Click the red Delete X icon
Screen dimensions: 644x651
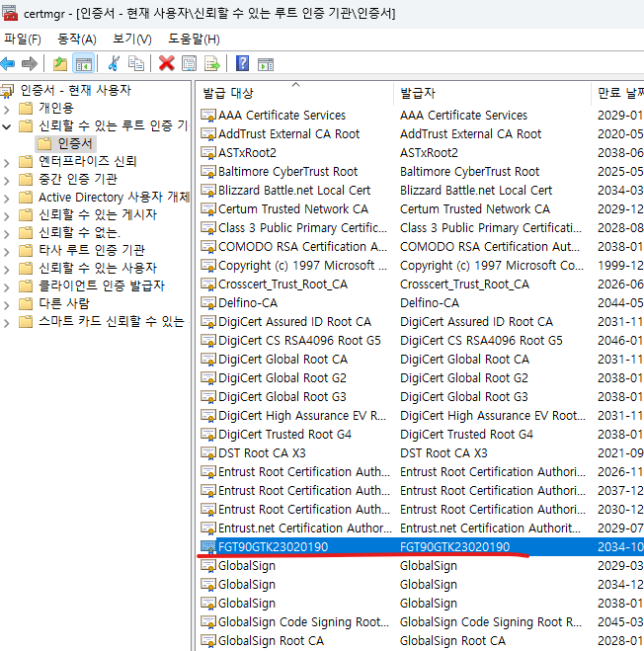tap(166, 63)
